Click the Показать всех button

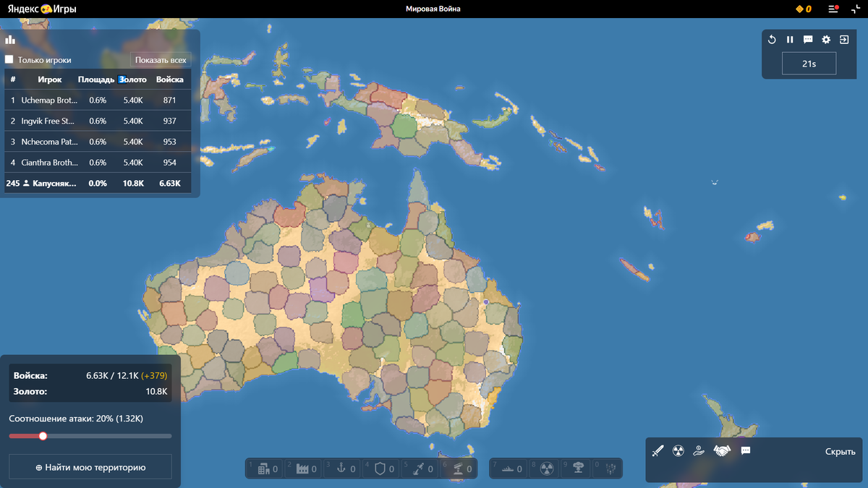pyautogui.click(x=161, y=60)
